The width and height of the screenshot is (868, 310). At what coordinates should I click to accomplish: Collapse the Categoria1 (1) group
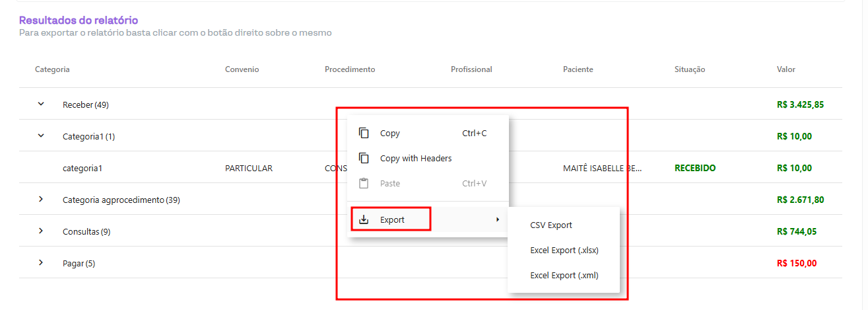click(x=41, y=136)
